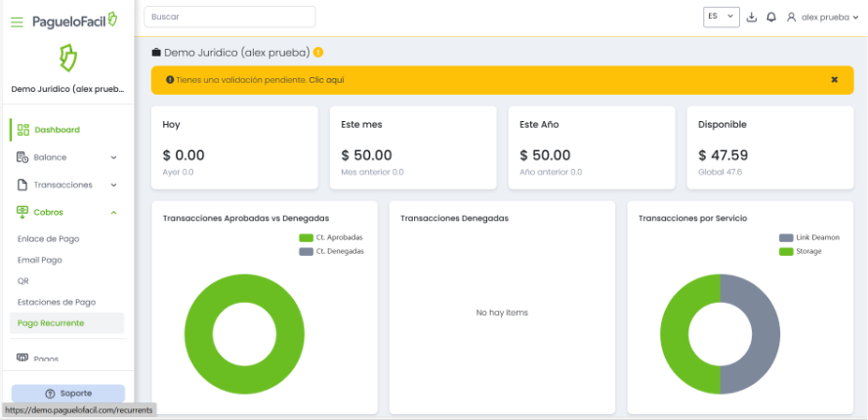Click the Dashboard grid icon
The height and width of the screenshot is (420, 868).
pos(23,129)
